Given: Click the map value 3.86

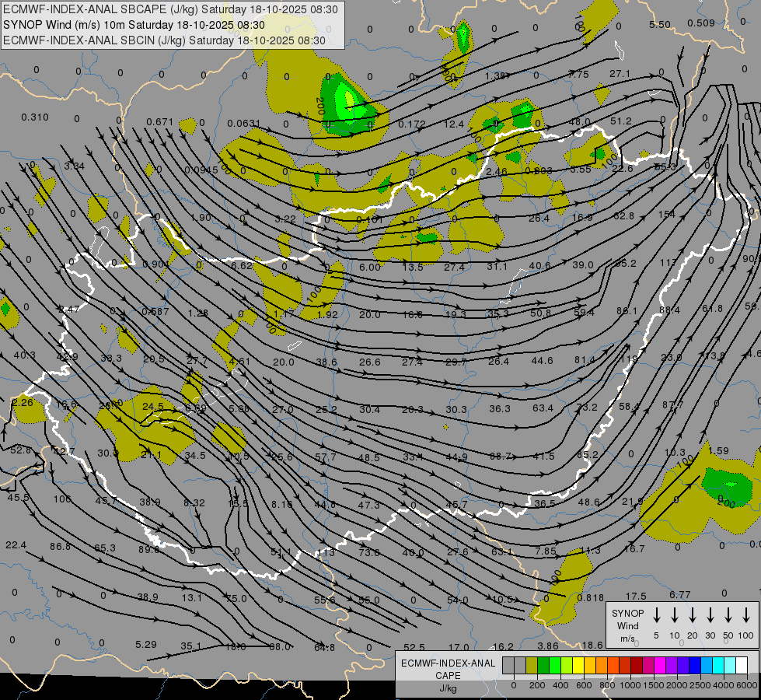Looking at the screenshot, I should (548, 646).
